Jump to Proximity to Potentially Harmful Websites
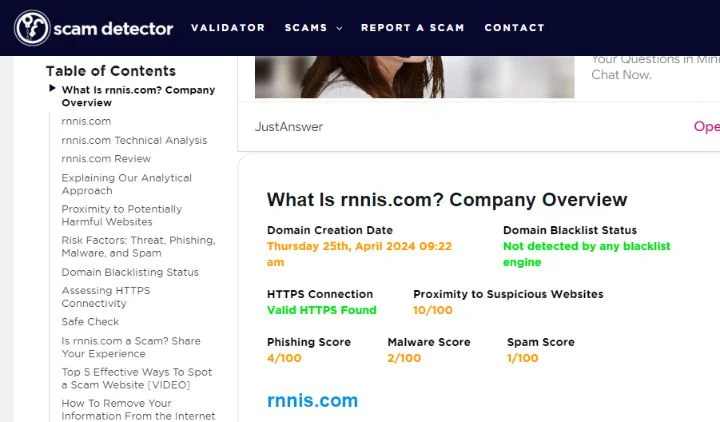The image size is (720, 422). tap(122, 215)
